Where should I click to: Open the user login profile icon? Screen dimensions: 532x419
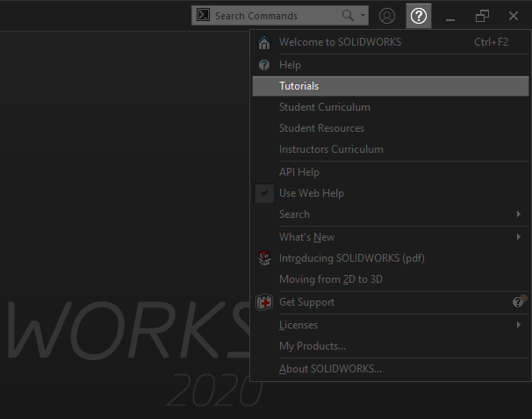(387, 16)
